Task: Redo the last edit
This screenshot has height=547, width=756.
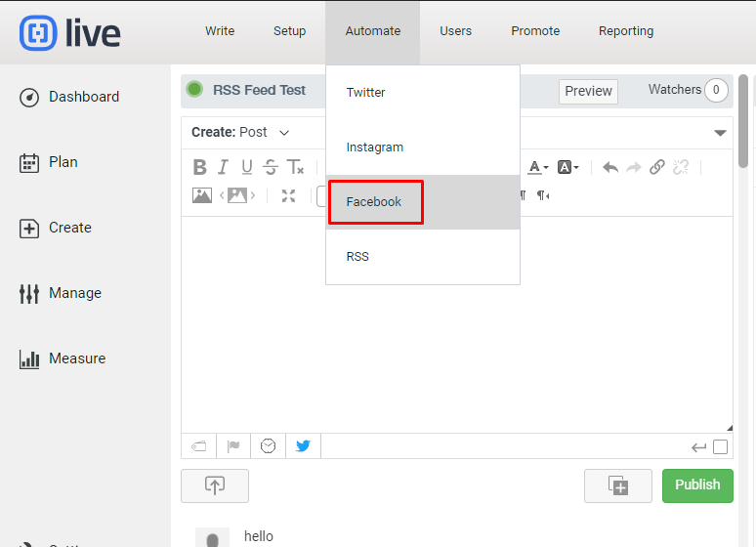Action: (x=634, y=167)
